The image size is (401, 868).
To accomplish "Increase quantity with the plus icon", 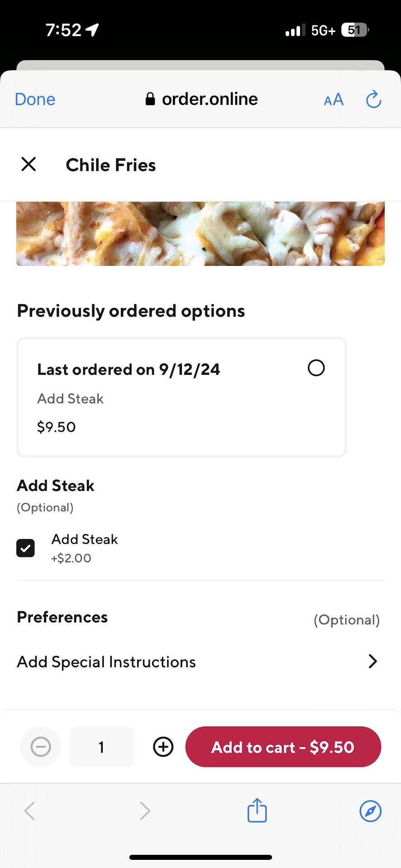I will pos(163,747).
